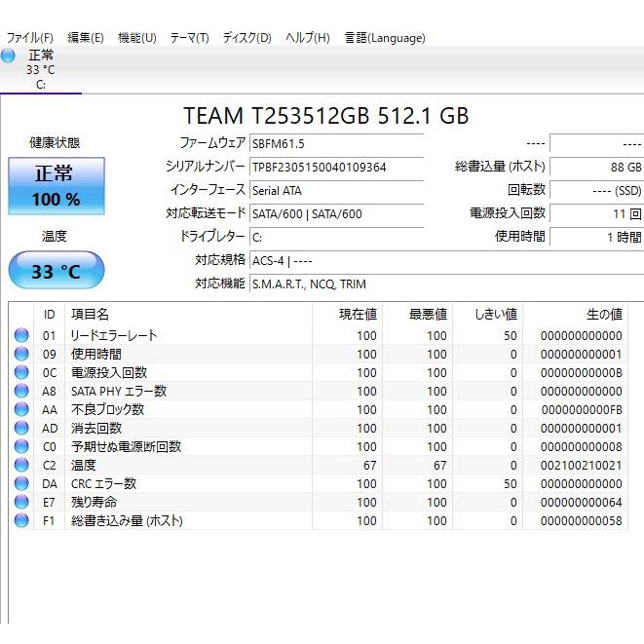The width and height of the screenshot is (644, 644).
Task: Select the SATA PHY エラー数 attribute name
Action: [119, 391]
